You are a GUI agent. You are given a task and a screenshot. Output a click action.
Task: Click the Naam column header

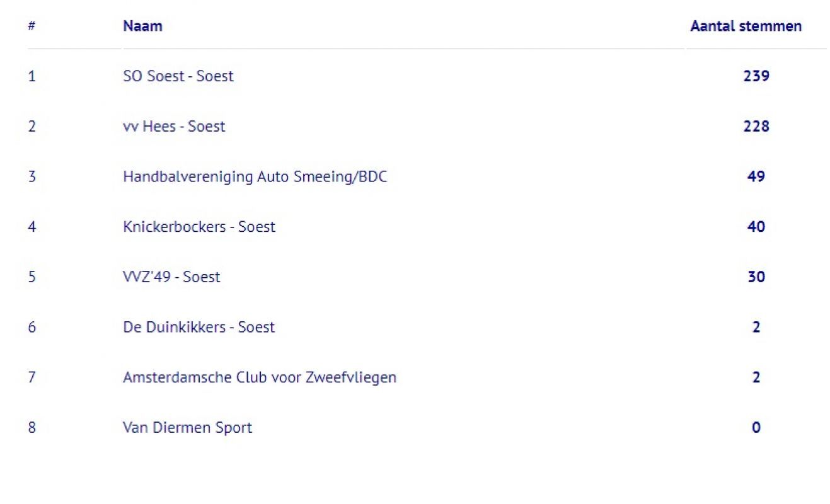pyautogui.click(x=142, y=26)
